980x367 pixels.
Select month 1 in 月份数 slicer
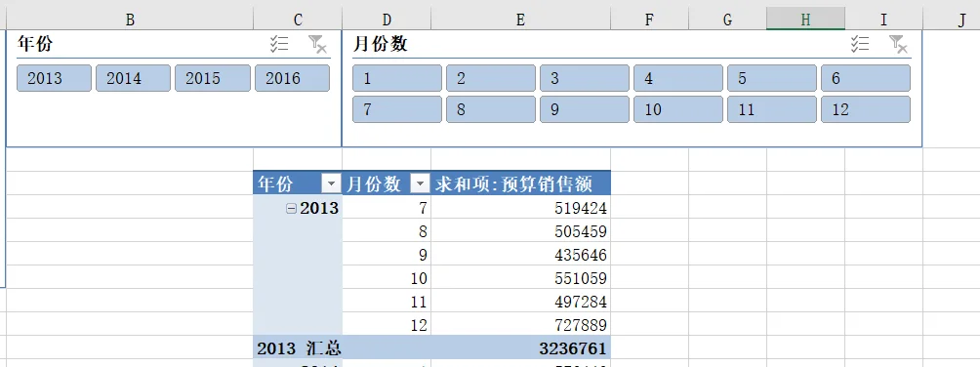[397, 78]
